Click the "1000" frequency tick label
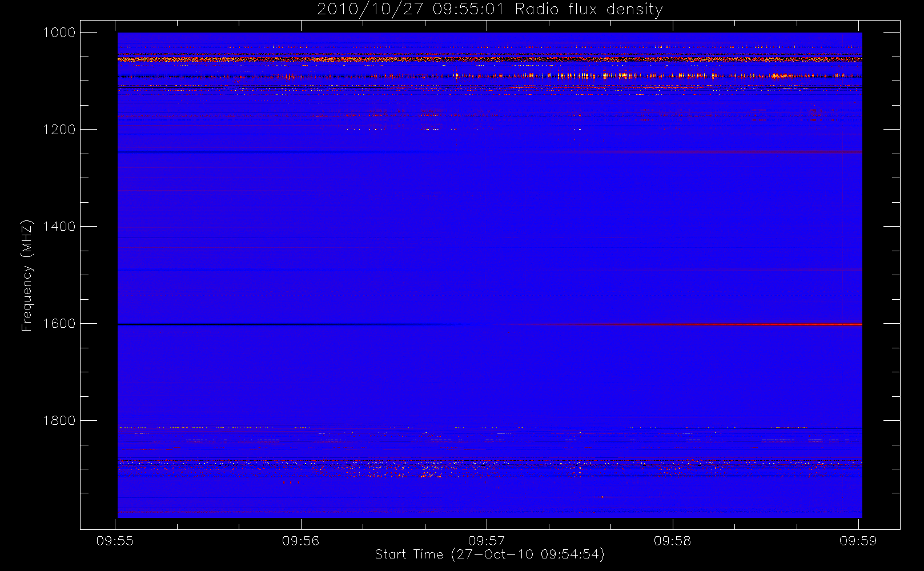 pos(60,33)
